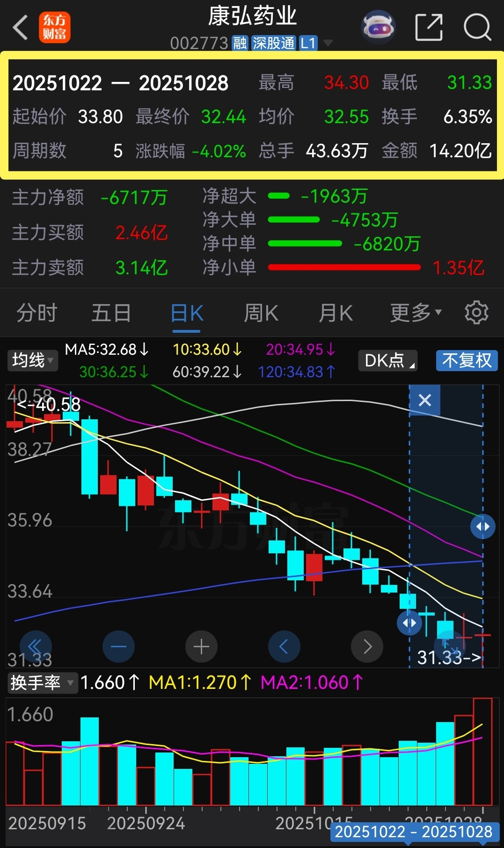Image resolution: width=504 pixels, height=848 pixels.
Task: Move chart right with the arrow button
Action: [367, 647]
